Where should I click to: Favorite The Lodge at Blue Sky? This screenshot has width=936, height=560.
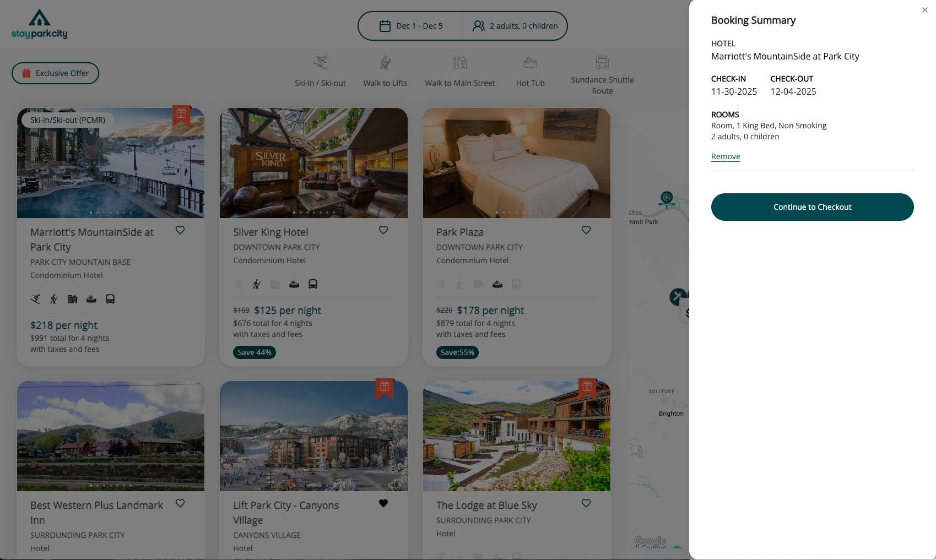[586, 503]
